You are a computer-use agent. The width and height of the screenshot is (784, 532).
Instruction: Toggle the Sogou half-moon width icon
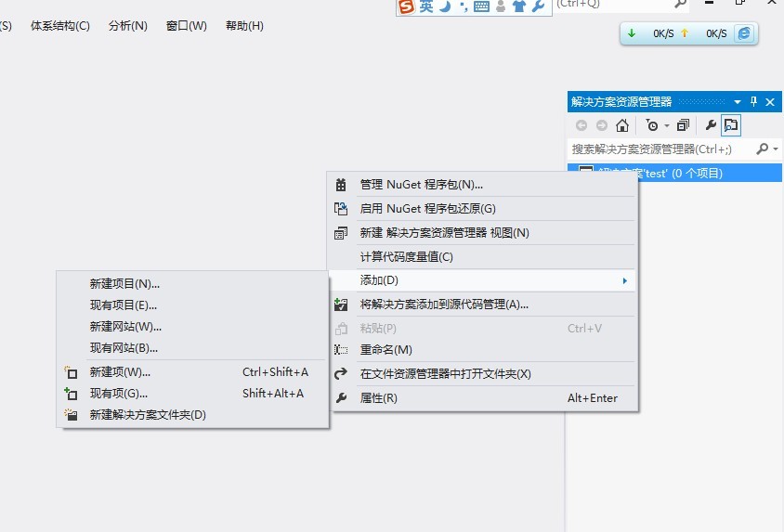[x=446, y=6]
